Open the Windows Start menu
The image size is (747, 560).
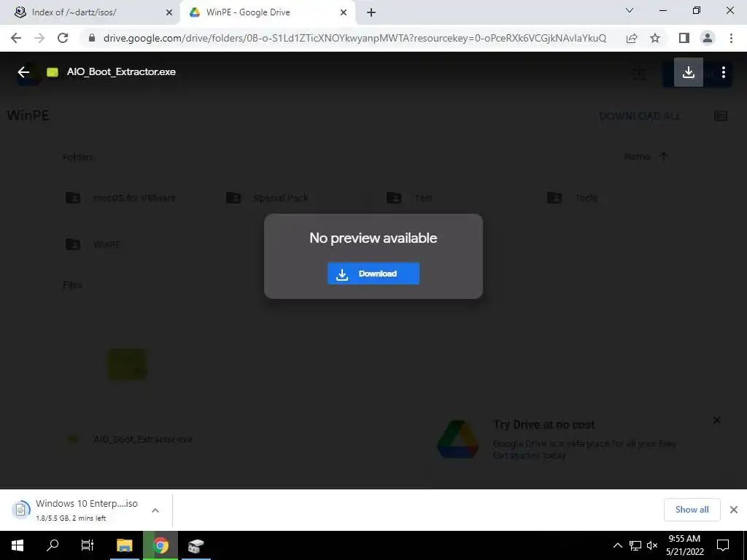tap(18, 545)
